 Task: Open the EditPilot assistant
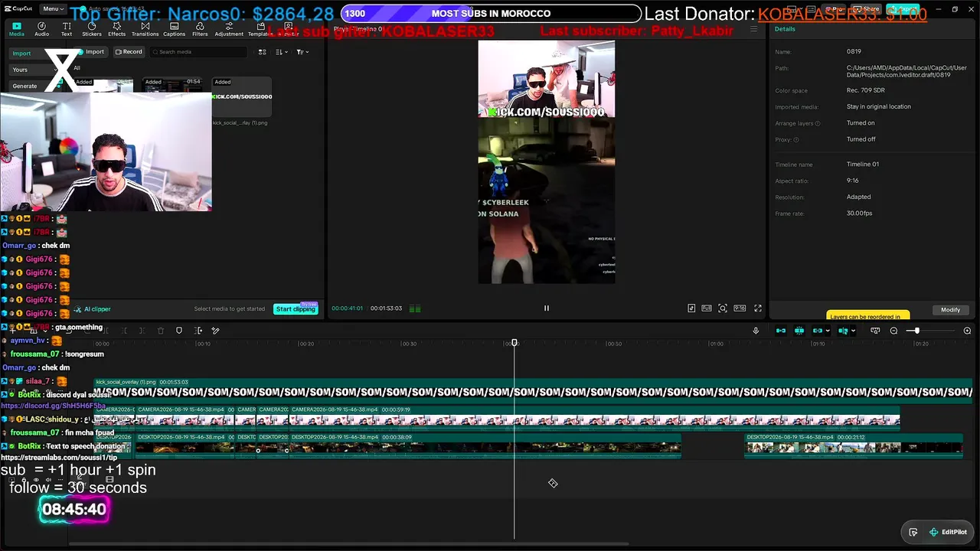click(x=948, y=532)
